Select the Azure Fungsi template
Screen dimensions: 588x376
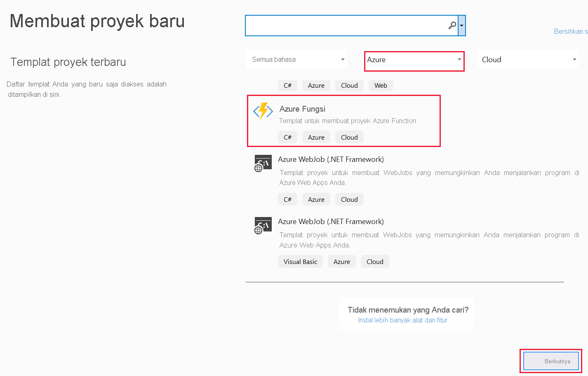[x=344, y=121]
